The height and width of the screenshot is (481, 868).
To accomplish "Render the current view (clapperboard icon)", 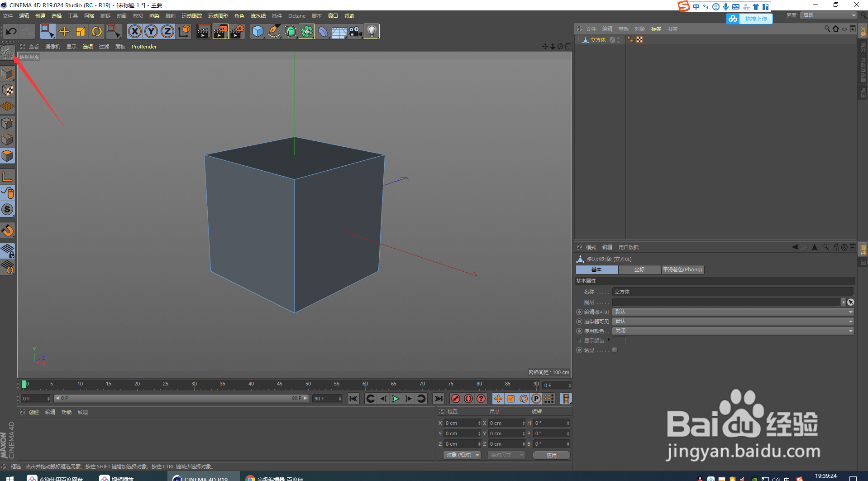I will (x=204, y=31).
